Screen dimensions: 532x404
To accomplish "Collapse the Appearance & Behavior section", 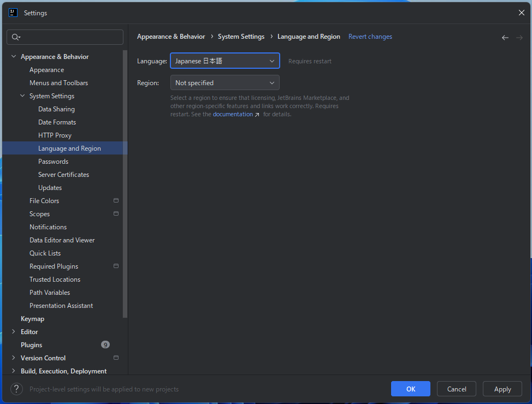I will [14, 57].
